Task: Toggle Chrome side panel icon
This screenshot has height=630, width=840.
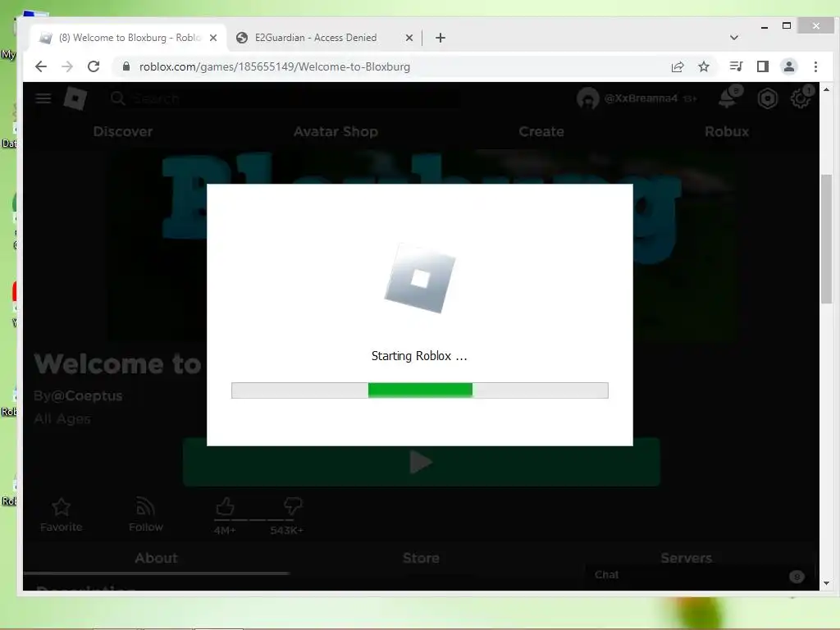Action: [762, 66]
